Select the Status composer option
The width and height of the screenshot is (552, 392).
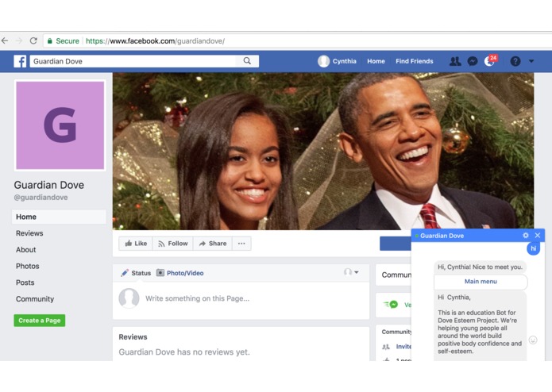click(136, 273)
